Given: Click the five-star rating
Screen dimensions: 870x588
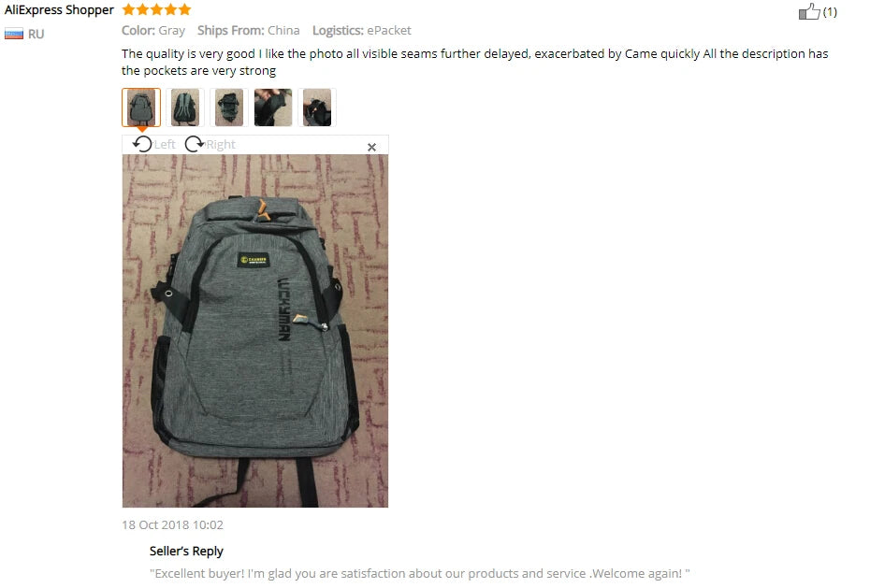Looking at the screenshot, I should pos(156,9).
